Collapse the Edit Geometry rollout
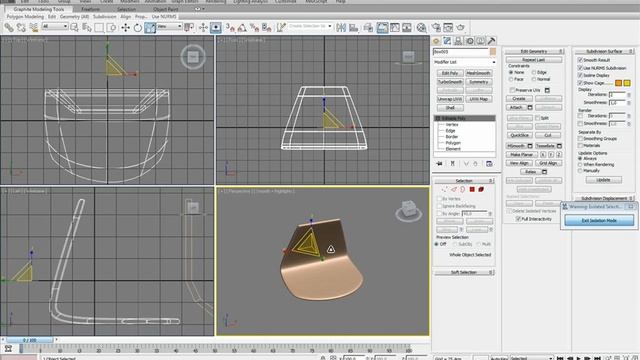Screen dimensions: 640x360 pyautogui.click(x=534, y=51)
